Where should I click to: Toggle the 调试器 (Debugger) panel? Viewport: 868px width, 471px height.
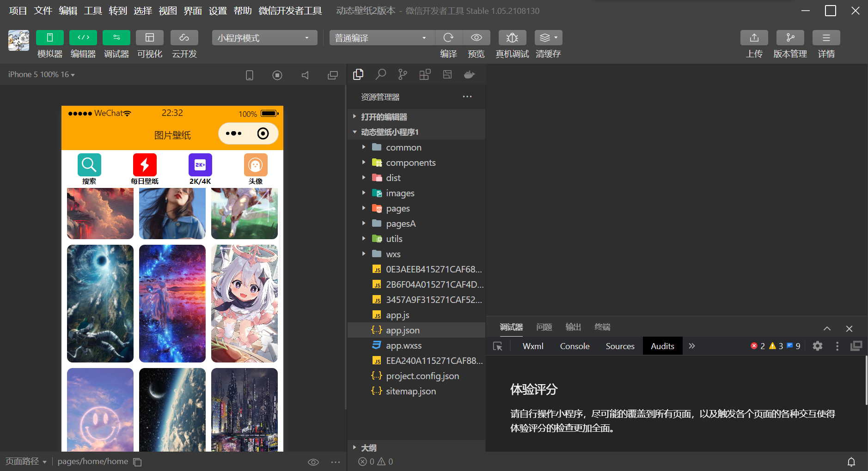pos(116,44)
